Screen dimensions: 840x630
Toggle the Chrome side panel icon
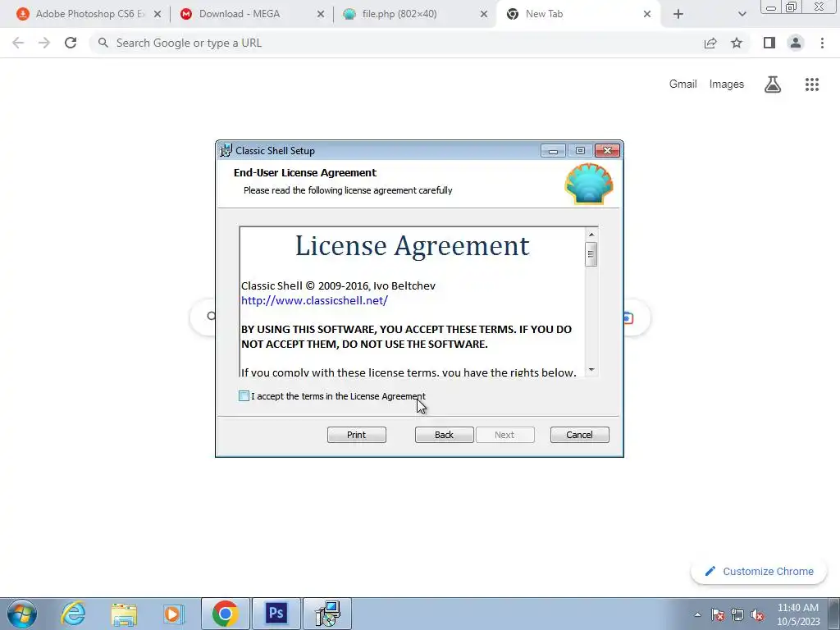pyautogui.click(x=769, y=43)
